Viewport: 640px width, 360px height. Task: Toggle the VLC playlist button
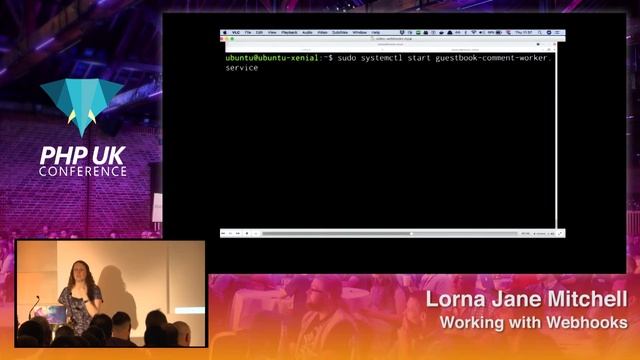256,233
